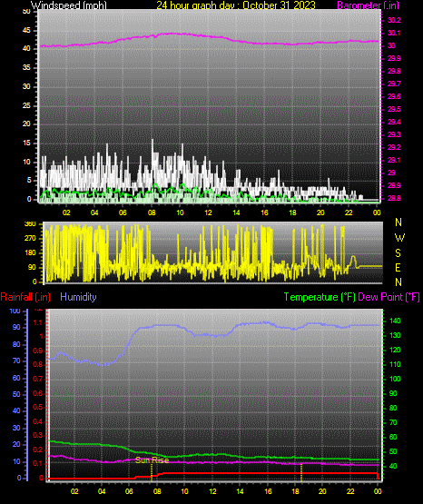Click the 0.5 rainfall scale value
This screenshot has height=504, width=423.
(x=38, y=407)
